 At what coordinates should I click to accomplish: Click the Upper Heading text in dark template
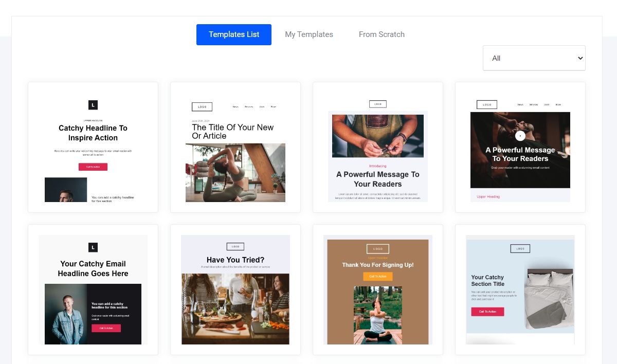[488, 196]
